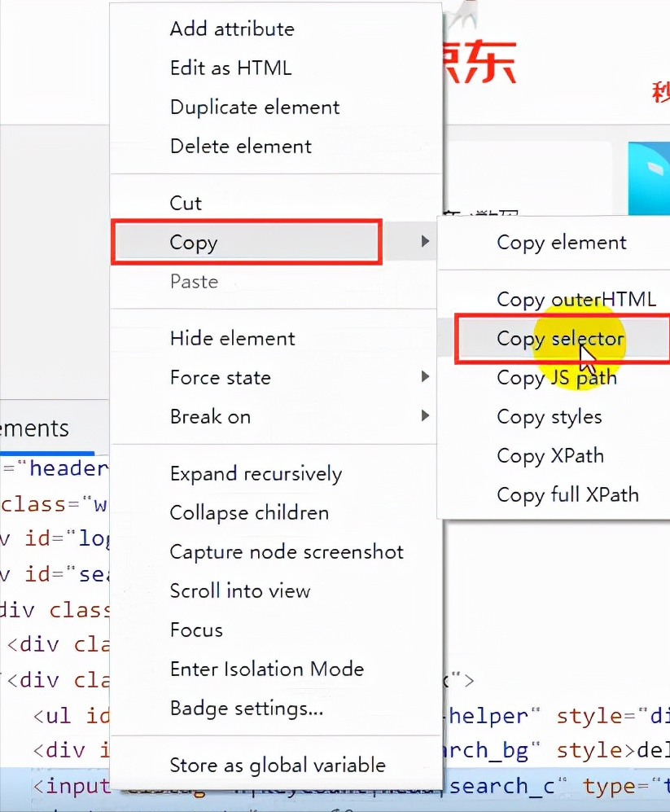Click Cut in the context menu
Screen dimensions: 670x812
(x=186, y=203)
